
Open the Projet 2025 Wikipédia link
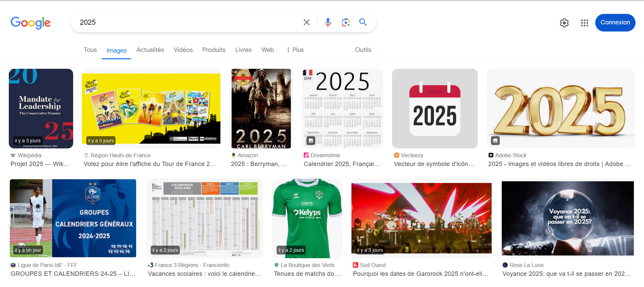40,164
